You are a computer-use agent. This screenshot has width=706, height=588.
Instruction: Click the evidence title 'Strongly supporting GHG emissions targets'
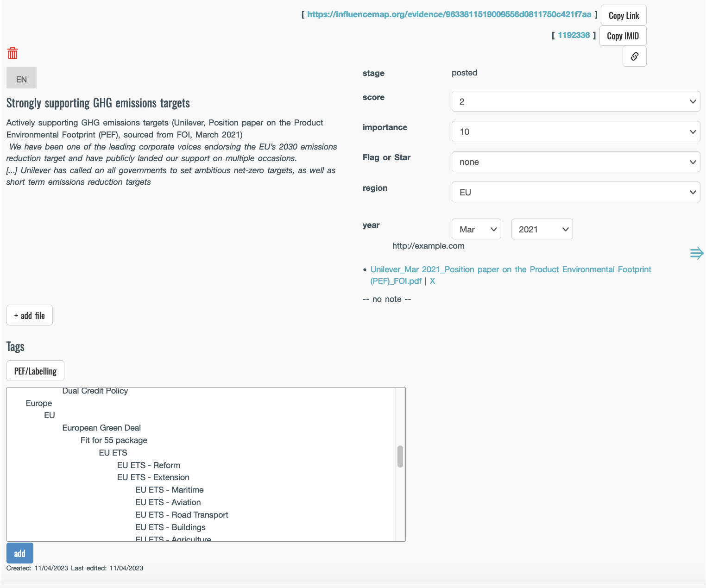pyautogui.click(x=98, y=103)
